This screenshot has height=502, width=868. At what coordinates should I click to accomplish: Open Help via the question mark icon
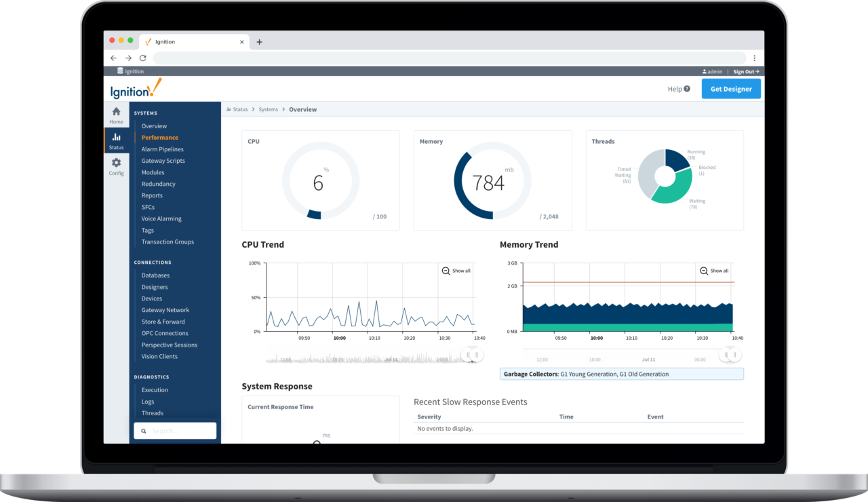(x=688, y=88)
